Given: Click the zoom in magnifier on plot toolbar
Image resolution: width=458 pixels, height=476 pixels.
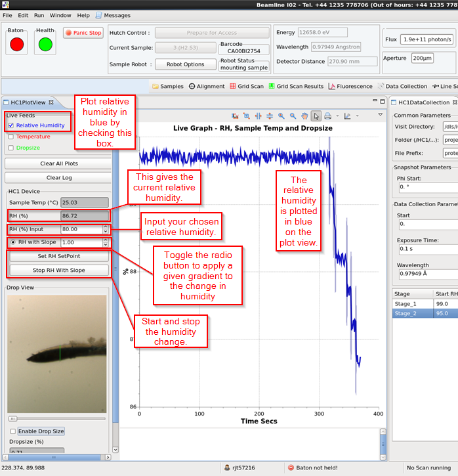Looking at the screenshot, I should click(x=281, y=116).
